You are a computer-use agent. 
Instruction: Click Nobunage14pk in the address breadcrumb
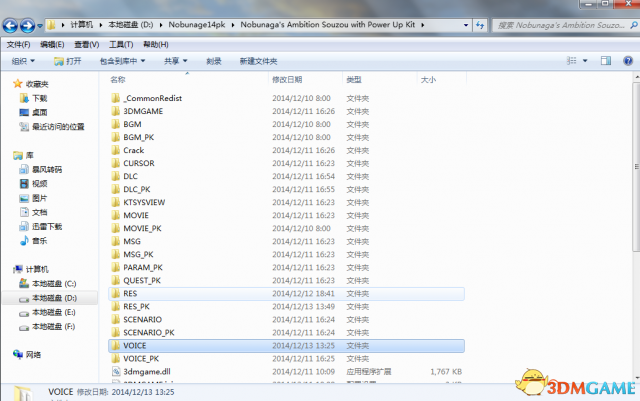(x=197, y=25)
